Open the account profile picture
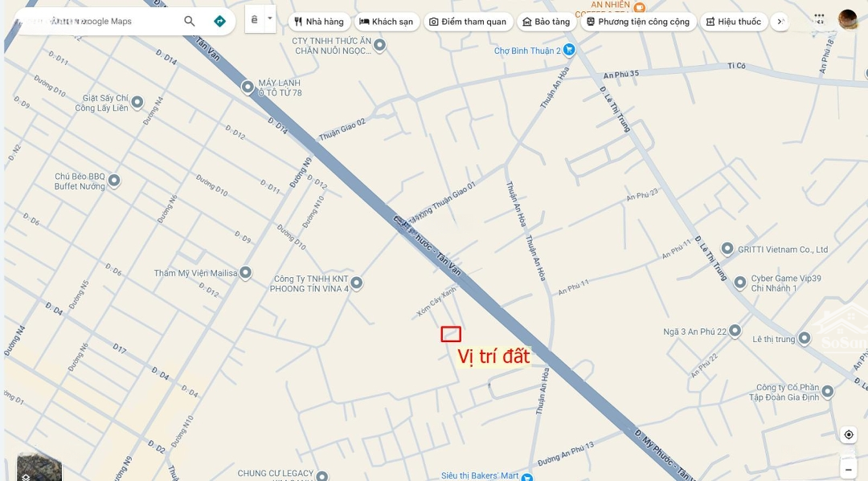Screen dimensions: 868x481 point(848,20)
